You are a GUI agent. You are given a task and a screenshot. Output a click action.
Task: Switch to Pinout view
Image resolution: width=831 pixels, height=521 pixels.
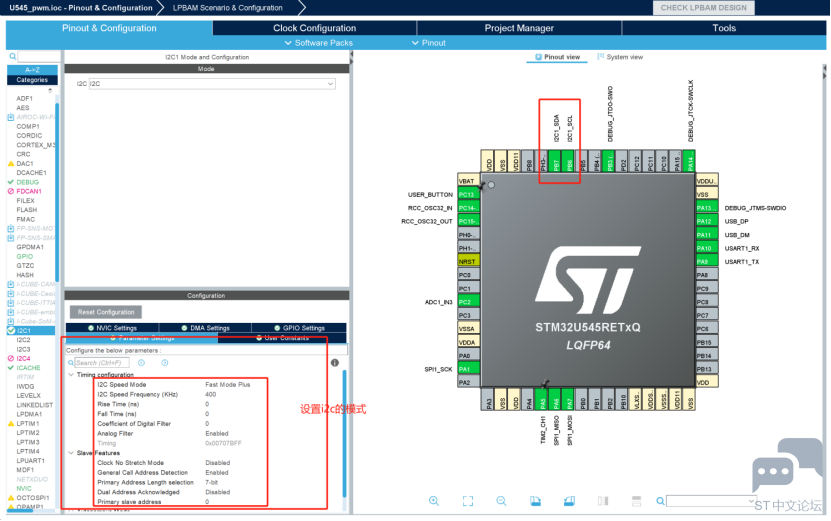(x=557, y=57)
